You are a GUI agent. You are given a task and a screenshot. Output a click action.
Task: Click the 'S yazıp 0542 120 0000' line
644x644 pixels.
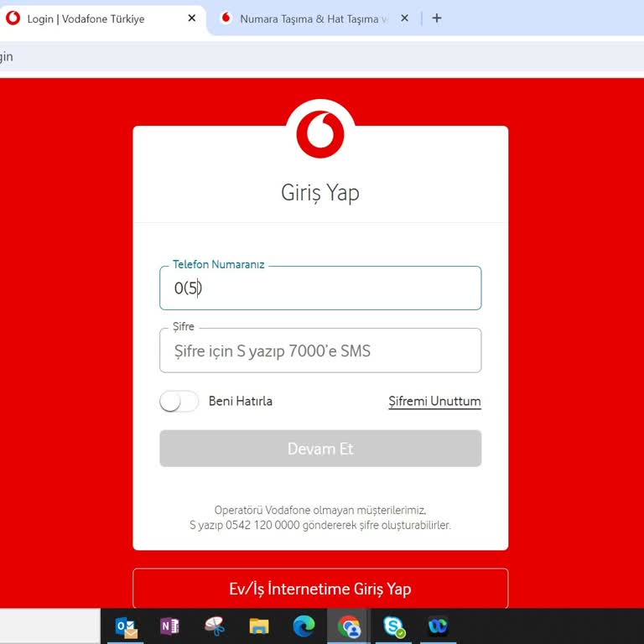point(320,525)
